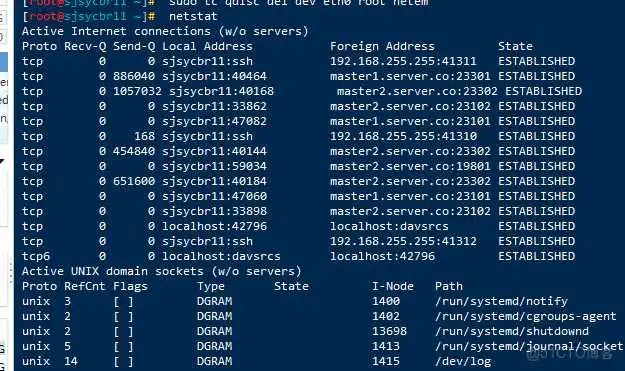This screenshot has height=371, width=625.
Task: Select I-Node value 1402
Action: pos(386,317)
